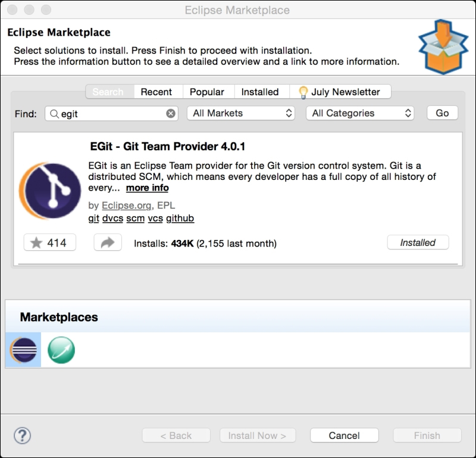Open the Eclipse.org author link
The width and height of the screenshot is (476, 458).
click(x=127, y=205)
